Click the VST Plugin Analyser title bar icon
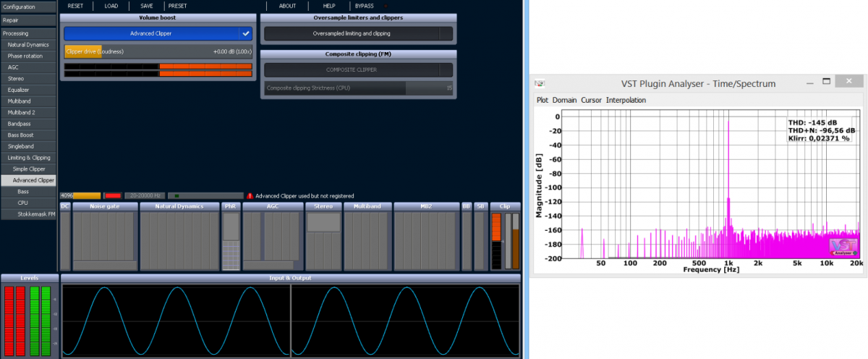This screenshot has width=868, height=359. (540, 84)
